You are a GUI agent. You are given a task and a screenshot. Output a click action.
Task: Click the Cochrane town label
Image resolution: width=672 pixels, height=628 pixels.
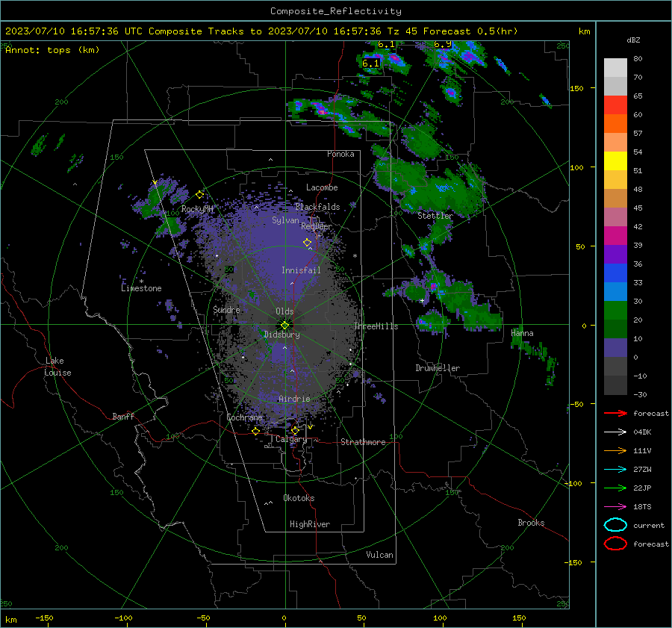coord(244,417)
